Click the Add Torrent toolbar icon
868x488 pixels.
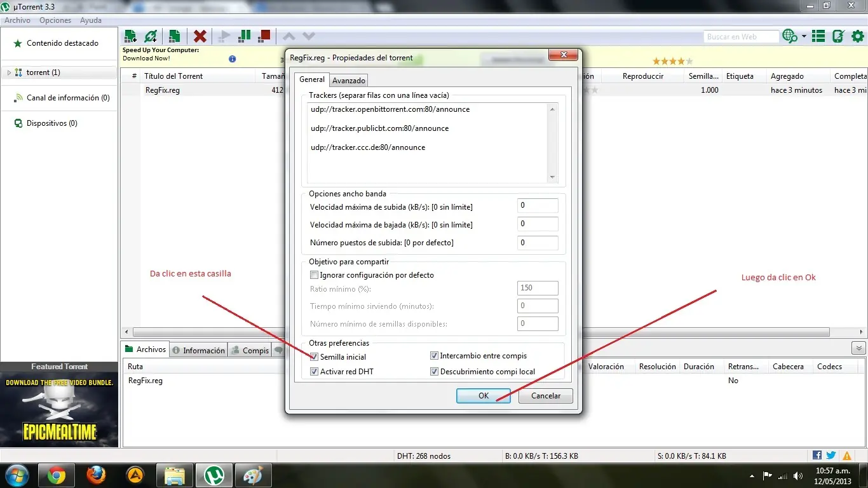point(130,36)
